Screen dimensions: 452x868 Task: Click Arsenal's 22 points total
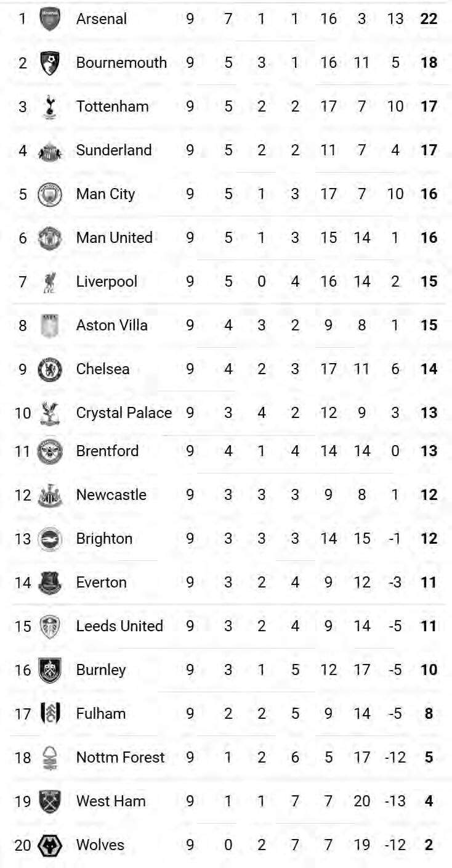click(429, 19)
